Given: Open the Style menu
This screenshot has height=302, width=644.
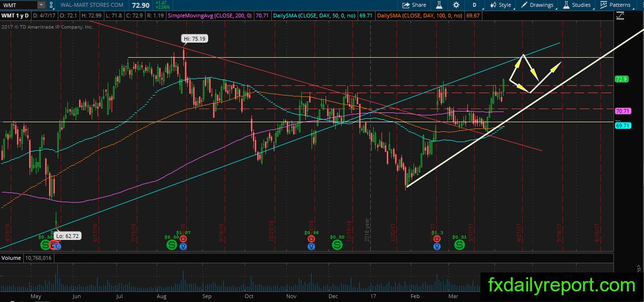Looking at the screenshot, I should [x=501, y=5].
